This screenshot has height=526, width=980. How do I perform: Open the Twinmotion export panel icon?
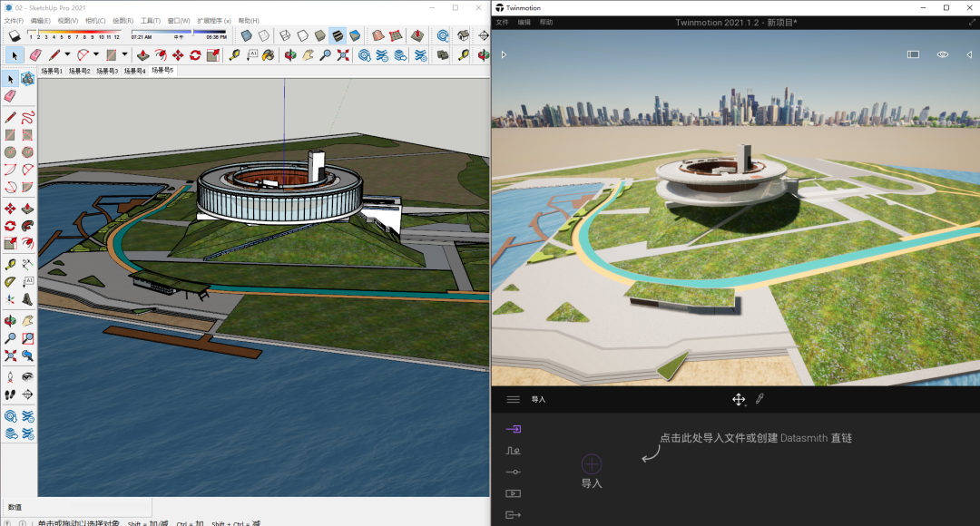(514, 515)
